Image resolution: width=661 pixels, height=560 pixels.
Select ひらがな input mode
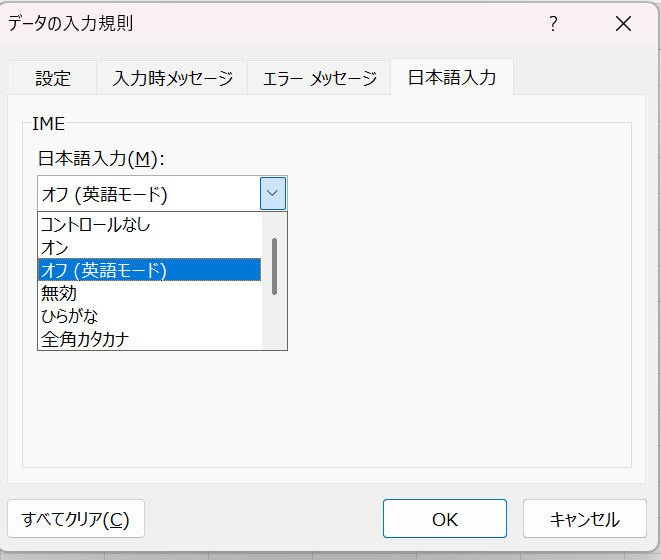pos(150,316)
